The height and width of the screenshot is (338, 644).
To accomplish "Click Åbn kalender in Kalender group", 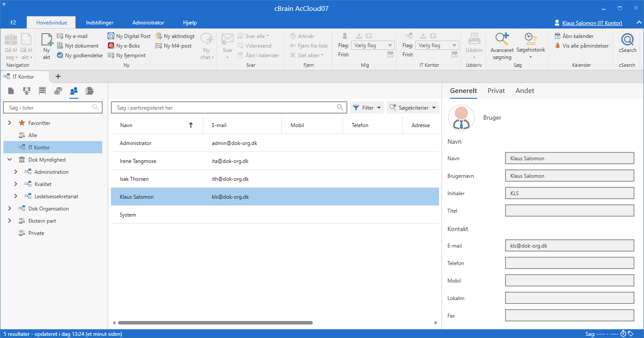I will [x=574, y=36].
